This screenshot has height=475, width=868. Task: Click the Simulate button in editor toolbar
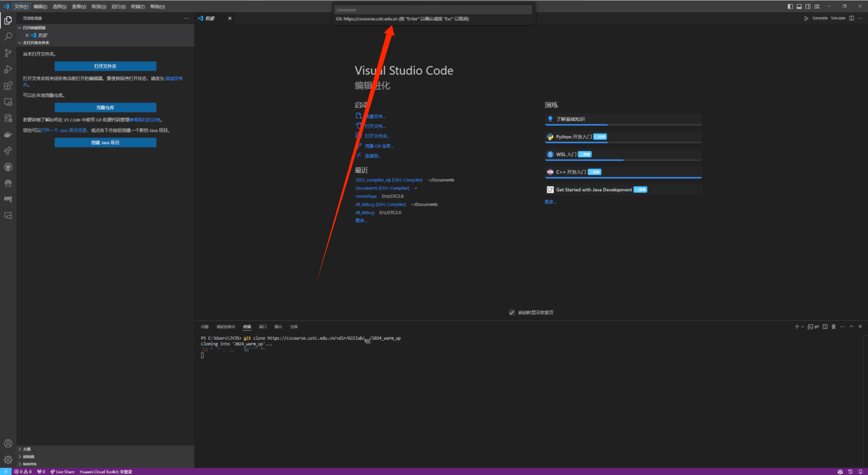(838, 18)
